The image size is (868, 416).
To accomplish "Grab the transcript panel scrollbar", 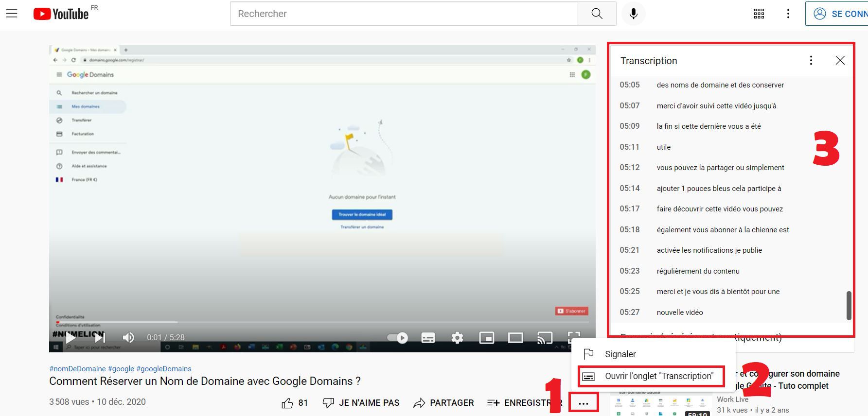I will pyautogui.click(x=849, y=306).
